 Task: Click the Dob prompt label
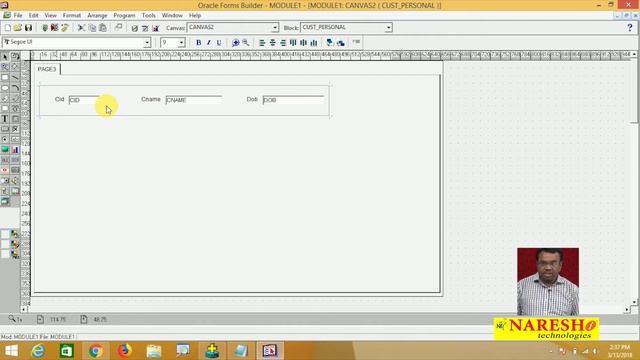tap(252, 99)
